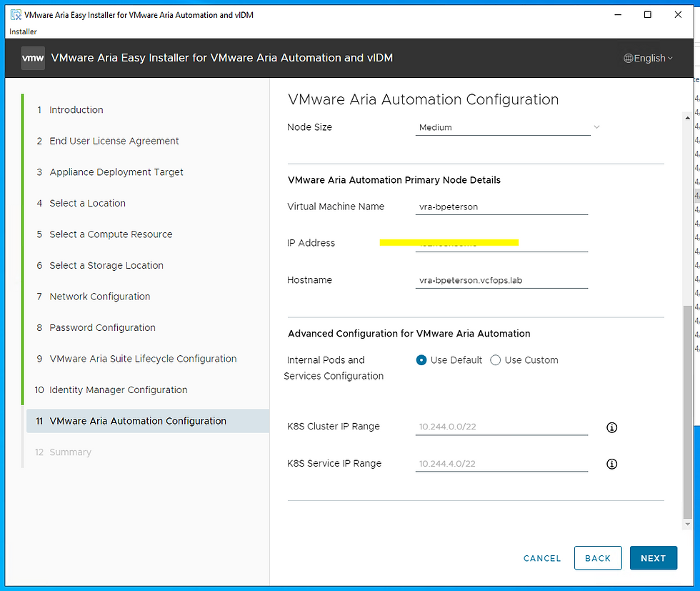This screenshot has width=700, height=591.
Task: Select the Use Custom radio button
Action: [x=495, y=360]
